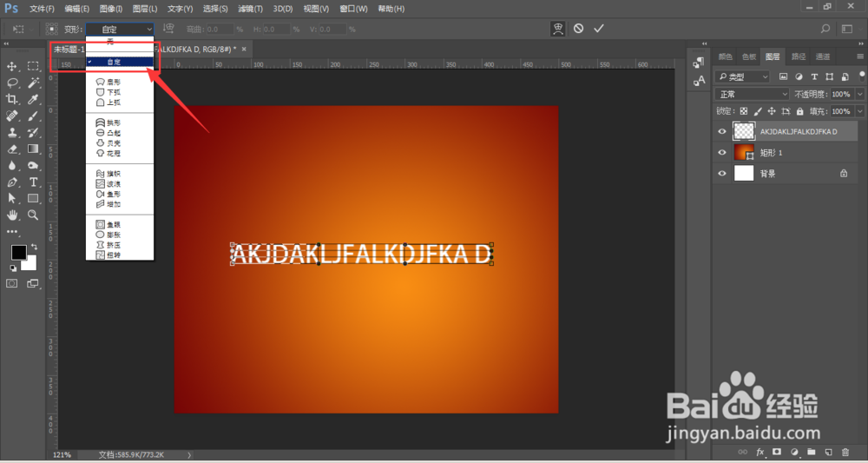The width and height of the screenshot is (868, 463).
Task: Open the 变形 warp style dropdown
Action: 120,29
